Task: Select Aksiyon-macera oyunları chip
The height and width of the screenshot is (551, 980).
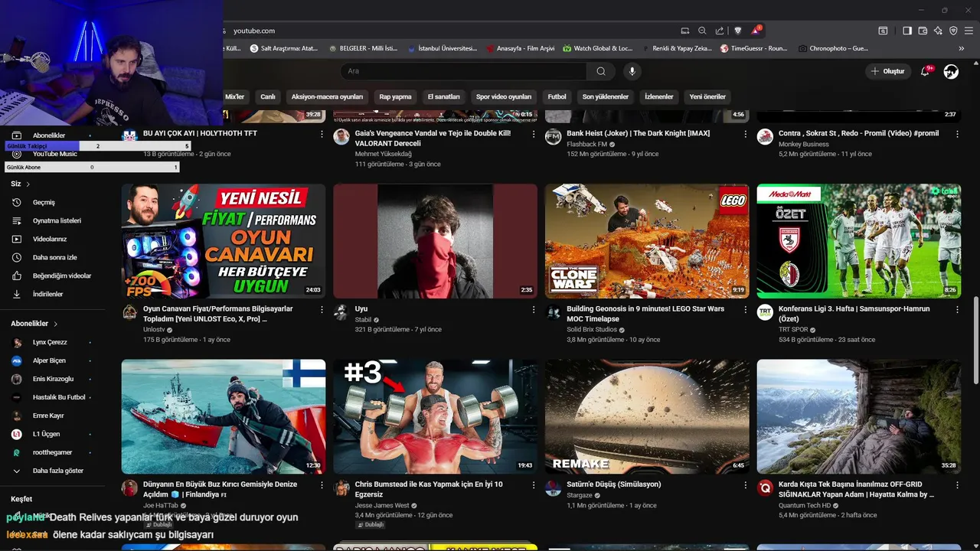Action: pyautogui.click(x=327, y=97)
